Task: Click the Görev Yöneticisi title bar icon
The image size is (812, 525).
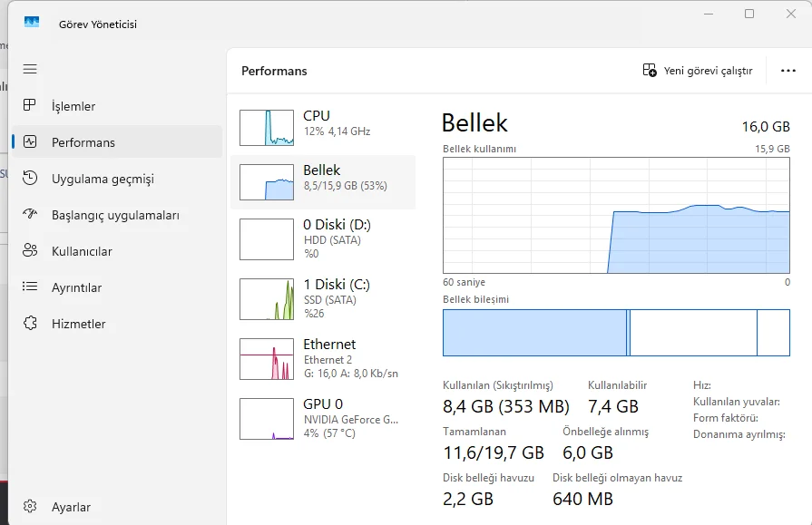Action: 32,23
